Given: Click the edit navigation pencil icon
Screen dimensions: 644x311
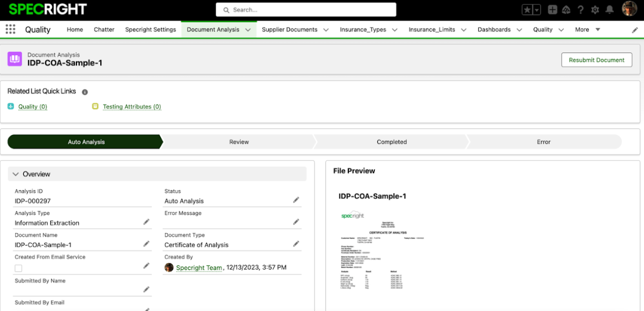Looking at the screenshot, I should tap(635, 30).
